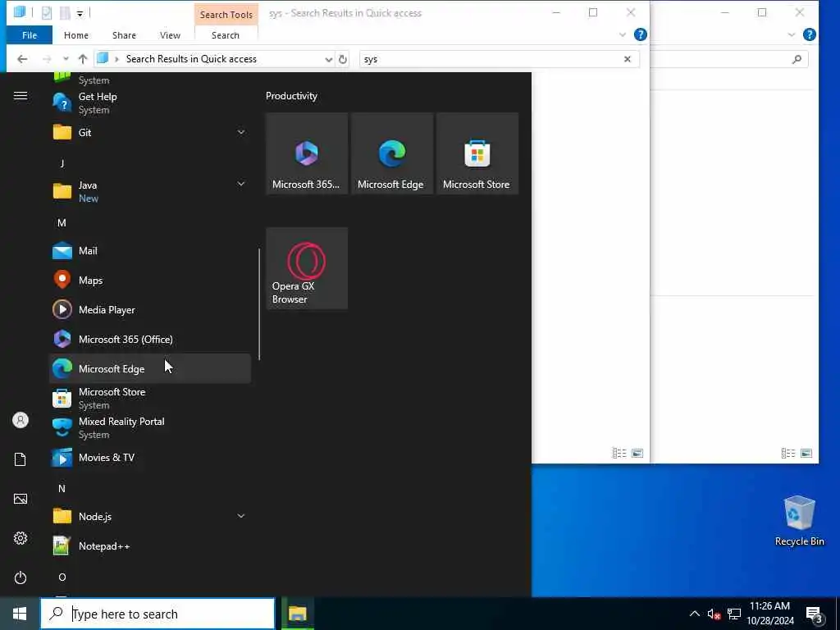Screen dimensions: 840x630
Task: Open the user account icon in Start
Action: coord(21,420)
